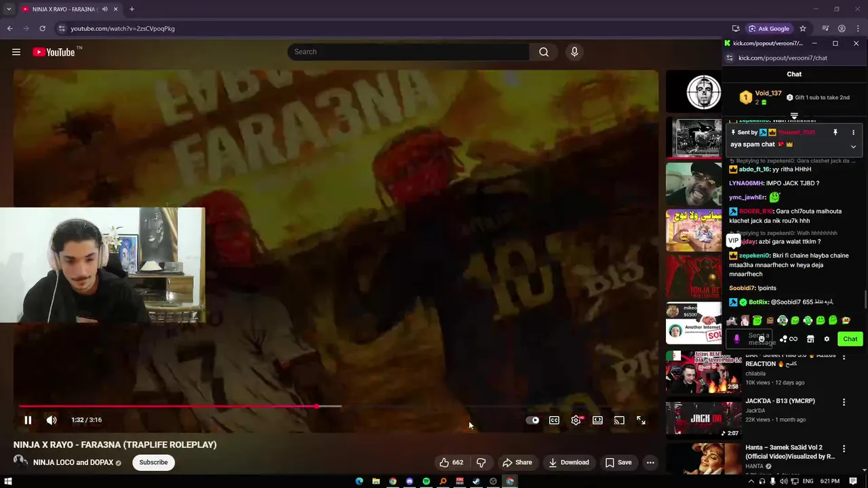Click the Ask Google button
The width and height of the screenshot is (868, 488).
point(769,28)
